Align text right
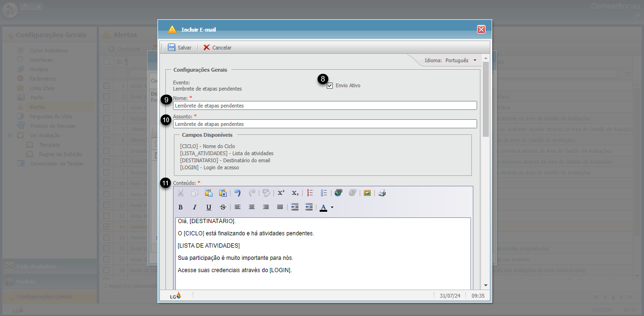The width and height of the screenshot is (644, 316). (266, 207)
